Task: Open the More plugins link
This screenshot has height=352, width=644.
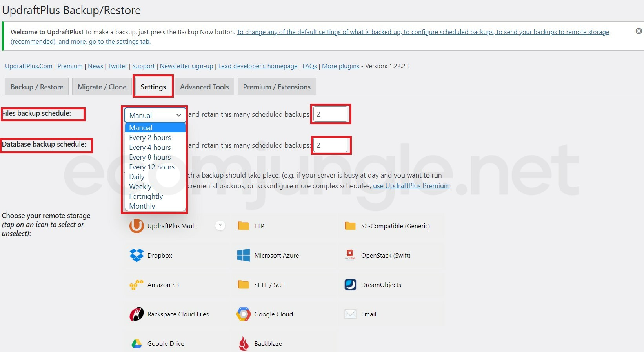Action: point(340,66)
